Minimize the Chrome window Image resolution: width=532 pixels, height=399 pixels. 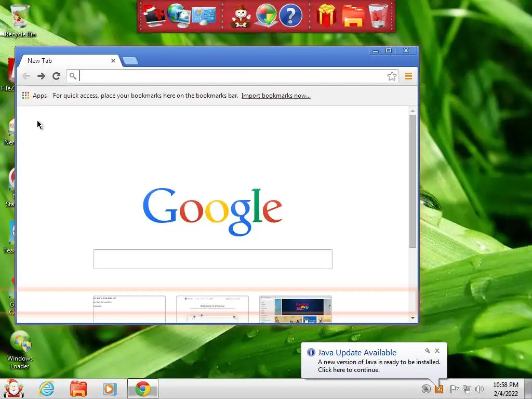375,51
